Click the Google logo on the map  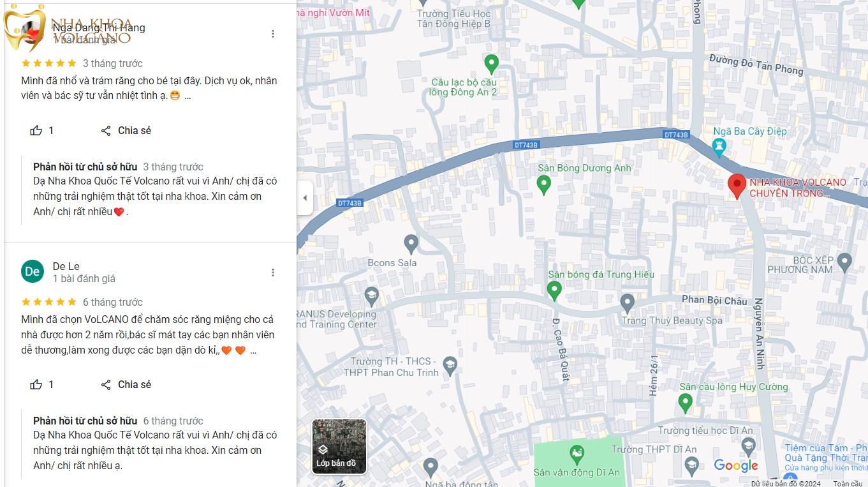point(736,465)
